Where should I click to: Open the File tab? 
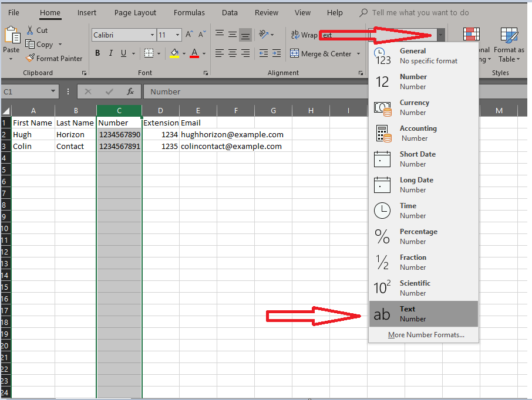[14, 12]
